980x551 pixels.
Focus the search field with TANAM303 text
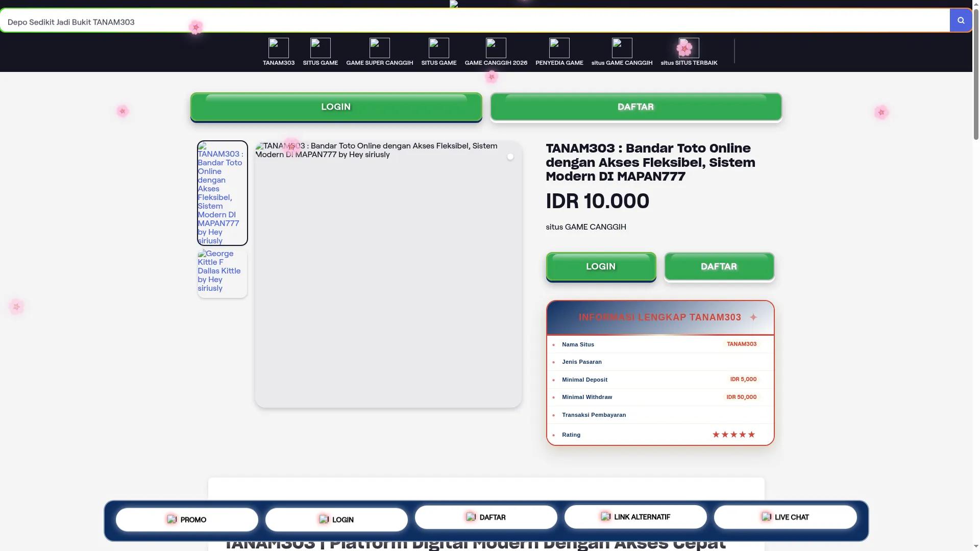[475, 21]
